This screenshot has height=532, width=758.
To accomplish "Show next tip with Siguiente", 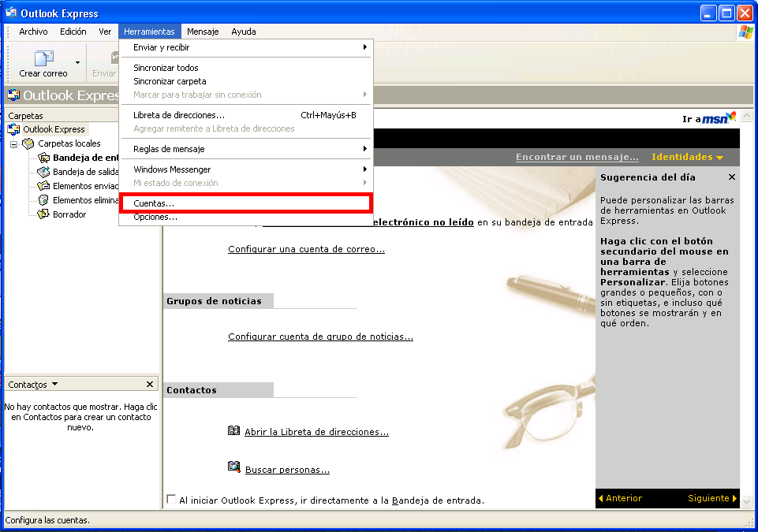I will click(712, 498).
